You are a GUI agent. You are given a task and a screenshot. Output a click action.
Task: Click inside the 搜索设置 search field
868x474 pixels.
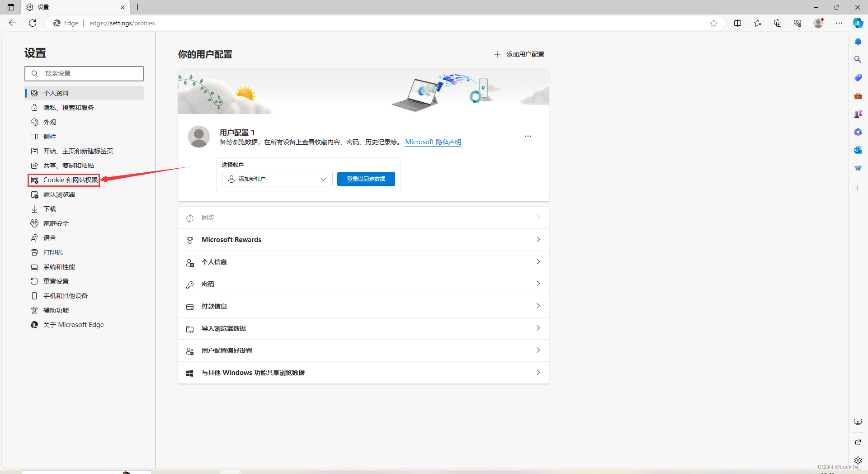pos(84,73)
